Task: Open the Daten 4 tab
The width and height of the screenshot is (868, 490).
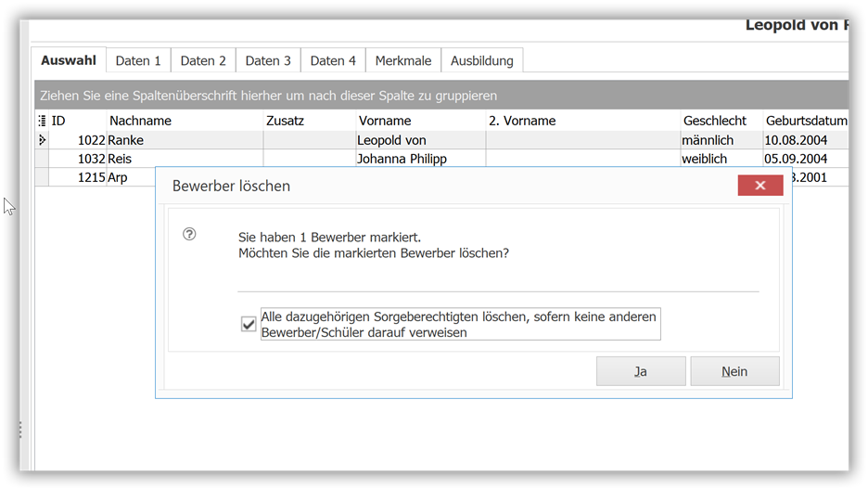Action: pyautogui.click(x=333, y=61)
